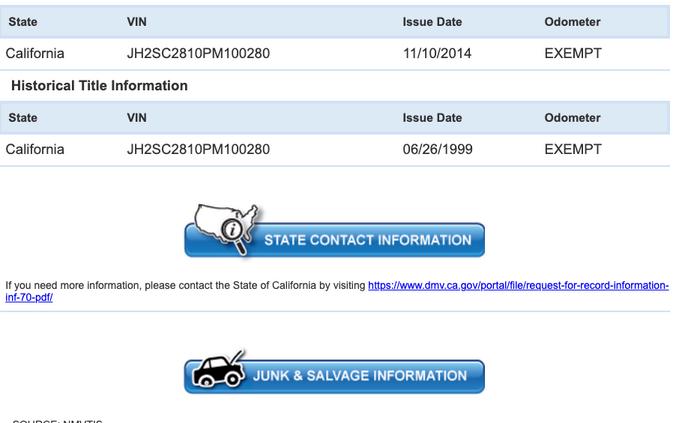Click the 06/26/1999 issue date
The height and width of the screenshot is (423, 676).
[x=438, y=149]
